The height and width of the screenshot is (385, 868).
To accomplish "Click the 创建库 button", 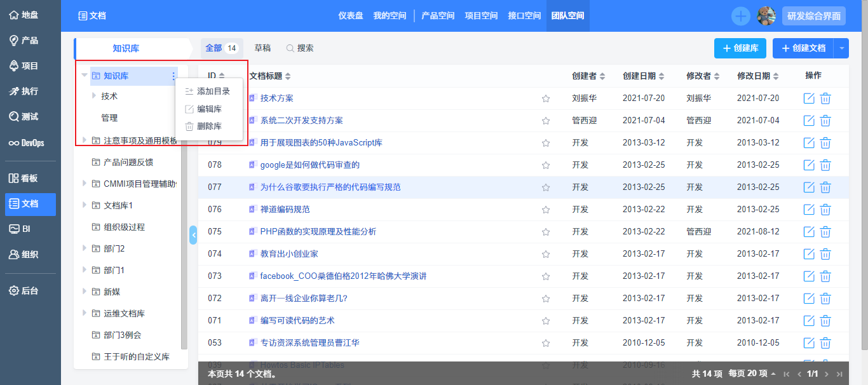I will click(740, 48).
